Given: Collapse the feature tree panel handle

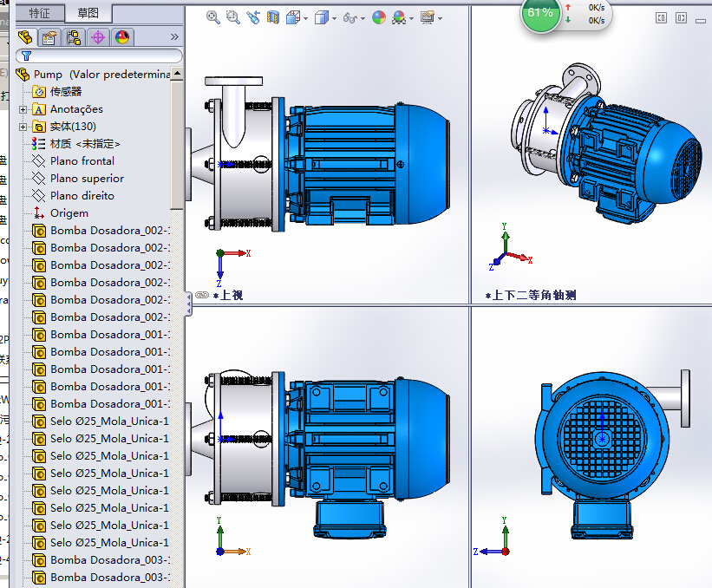Looking at the screenshot, I should pyautogui.click(x=188, y=304).
